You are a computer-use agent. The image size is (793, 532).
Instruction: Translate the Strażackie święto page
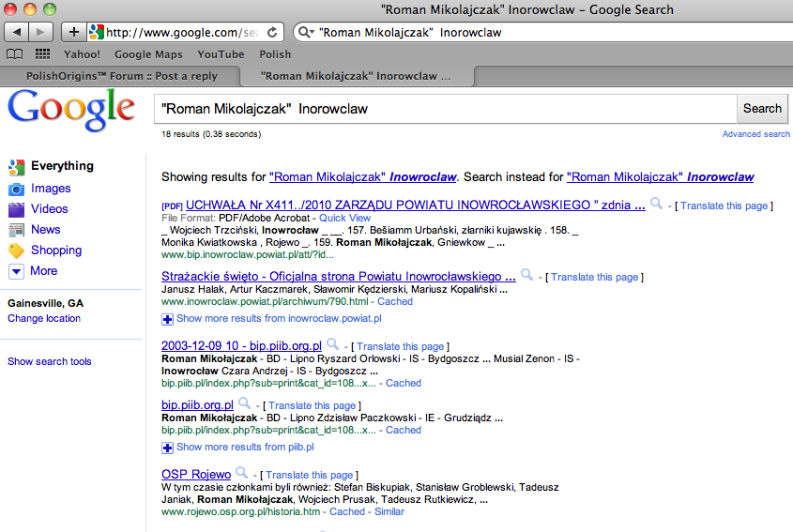594,277
